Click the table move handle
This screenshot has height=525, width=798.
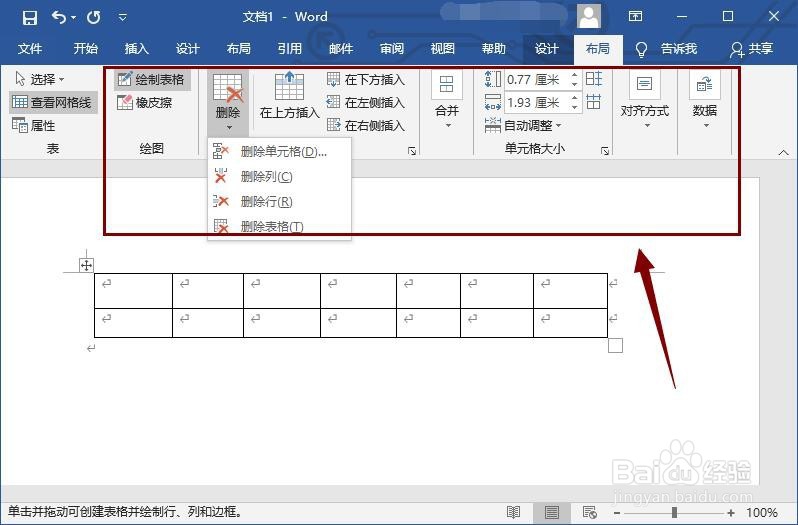[86, 265]
